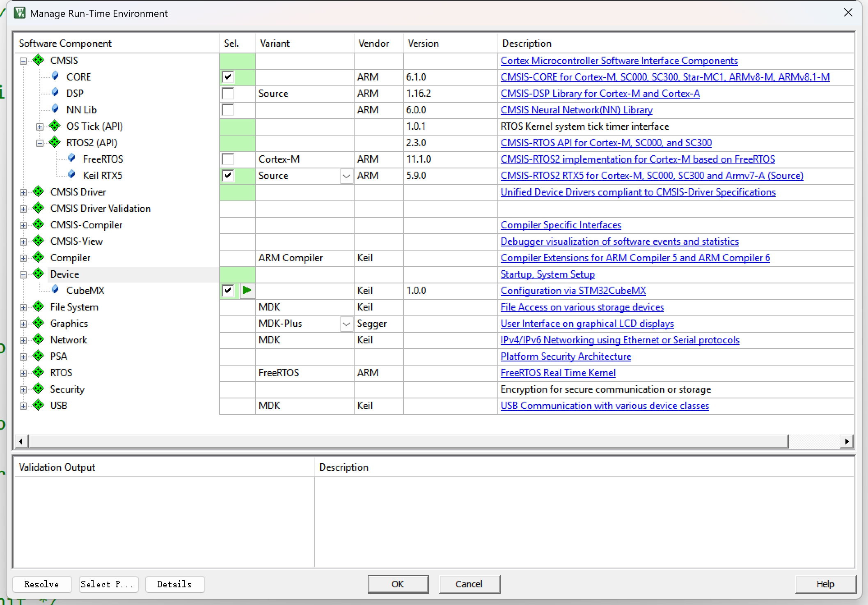Launch CubeMX with the green play icon

click(247, 290)
